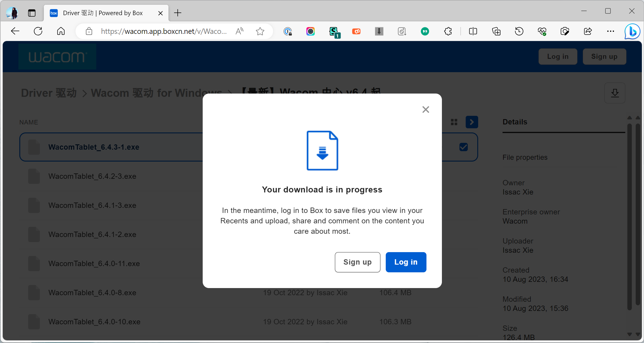Select the Driver 驱动 Powered by Box tab
Viewport: 644px width, 343px height.
106,13
